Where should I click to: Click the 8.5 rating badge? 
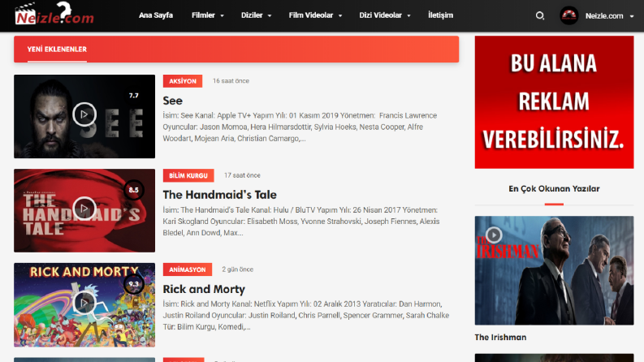pyautogui.click(x=134, y=190)
